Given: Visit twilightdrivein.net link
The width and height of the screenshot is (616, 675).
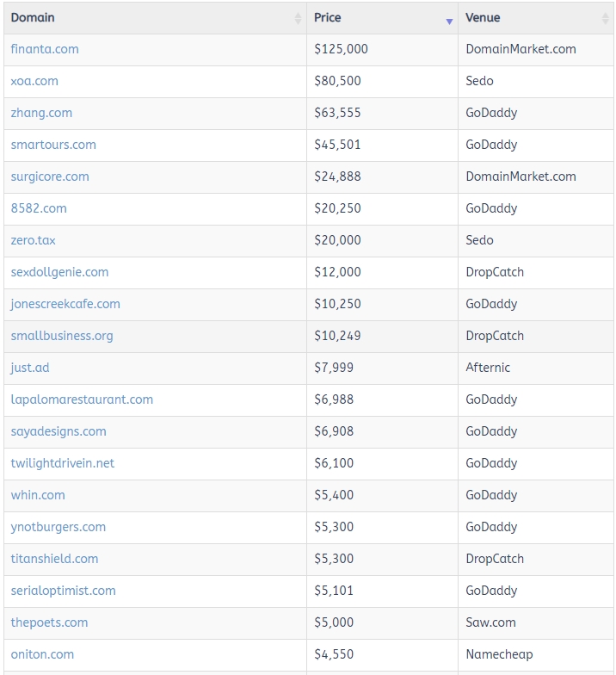Looking at the screenshot, I should pos(62,463).
